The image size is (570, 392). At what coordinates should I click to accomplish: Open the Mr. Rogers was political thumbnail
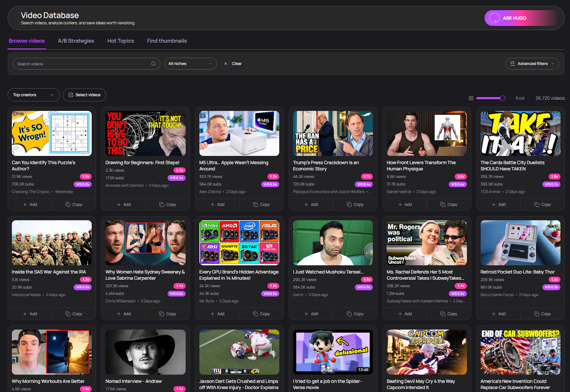pos(426,243)
